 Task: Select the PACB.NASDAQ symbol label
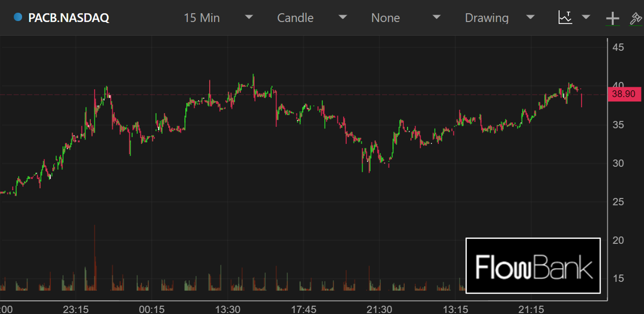click(x=69, y=18)
